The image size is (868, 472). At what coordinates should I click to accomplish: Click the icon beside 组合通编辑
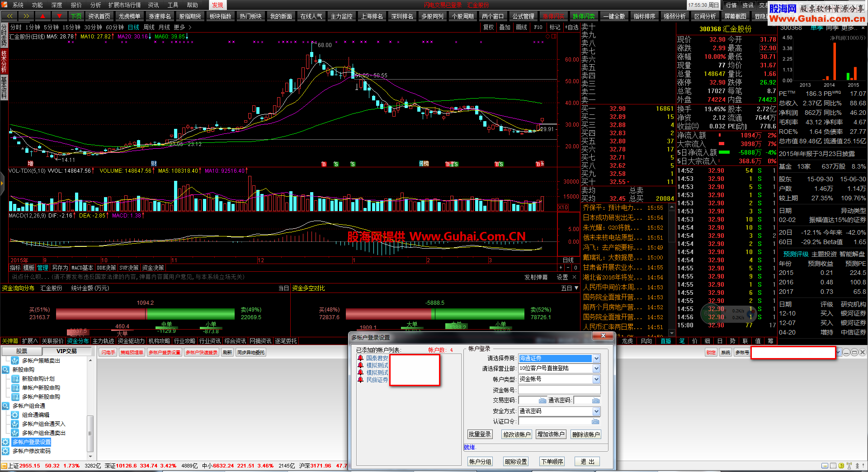15,415
